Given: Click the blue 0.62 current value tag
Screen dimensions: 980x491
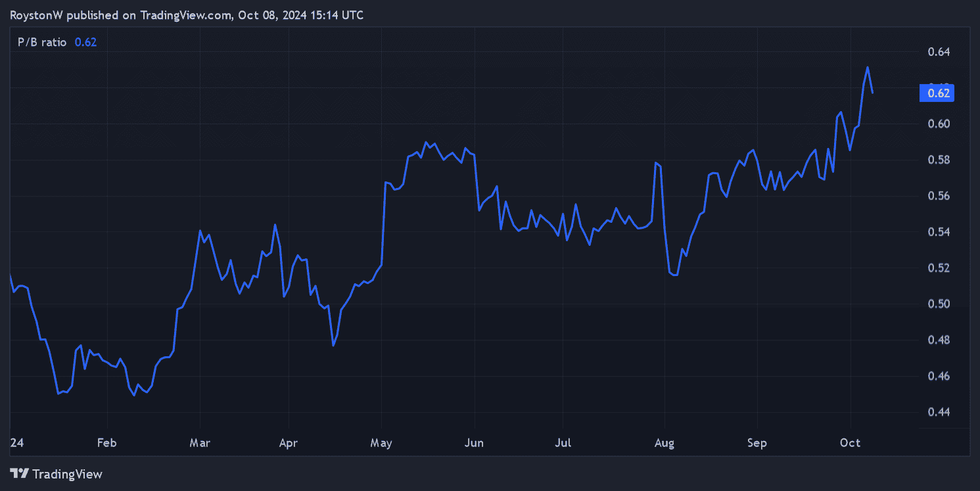Looking at the screenshot, I should 937,93.
